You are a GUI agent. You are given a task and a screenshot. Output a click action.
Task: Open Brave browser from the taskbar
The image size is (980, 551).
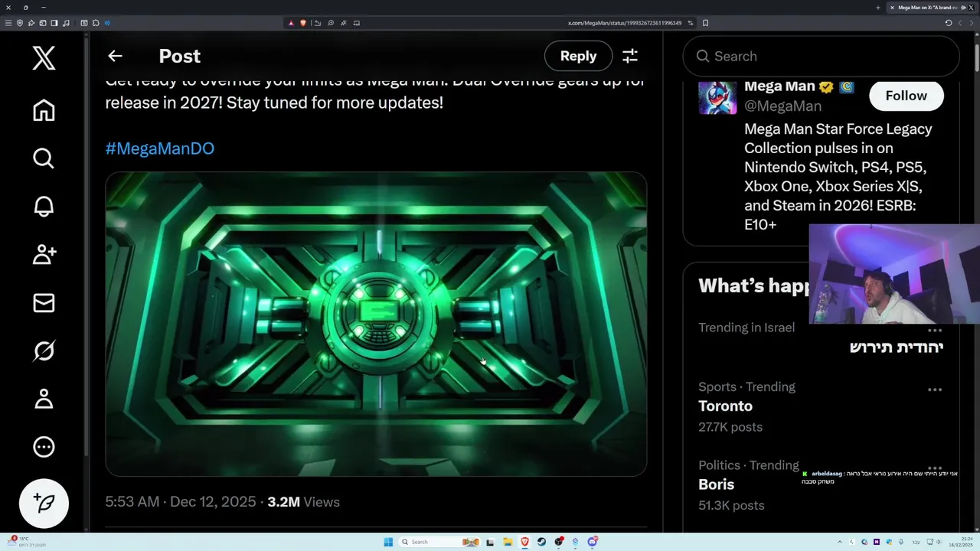524,542
